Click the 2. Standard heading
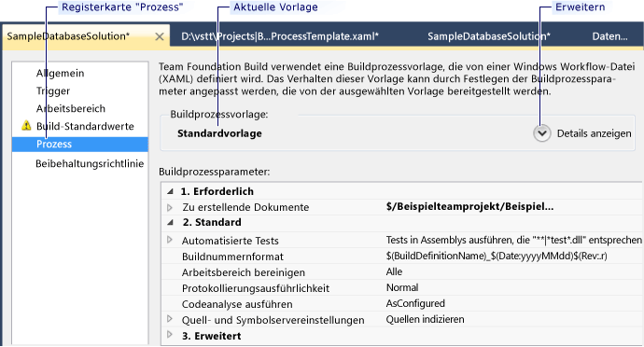 (212, 222)
